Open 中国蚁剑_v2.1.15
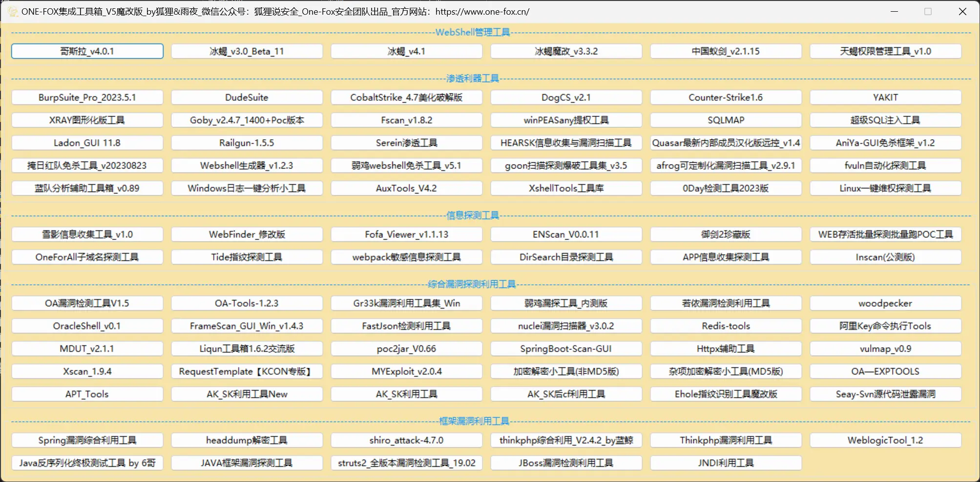 pos(726,51)
